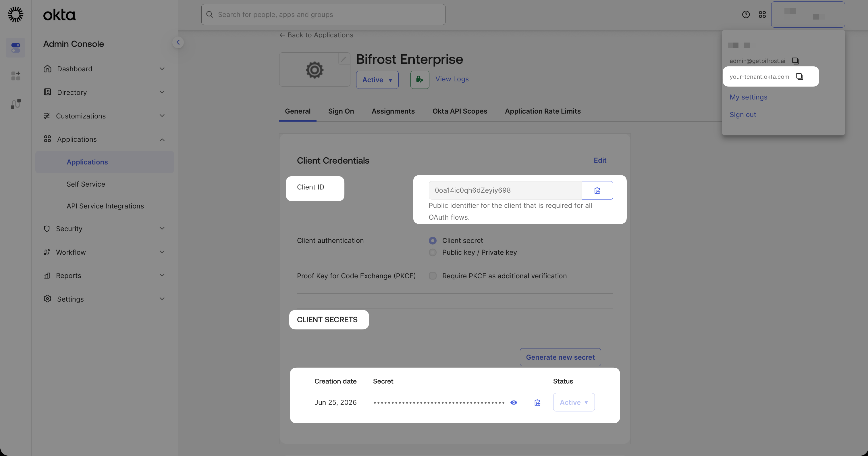The image size is (868, 456).
Task: Click the okta wordmark logo
Action: [x=59, y=15]
